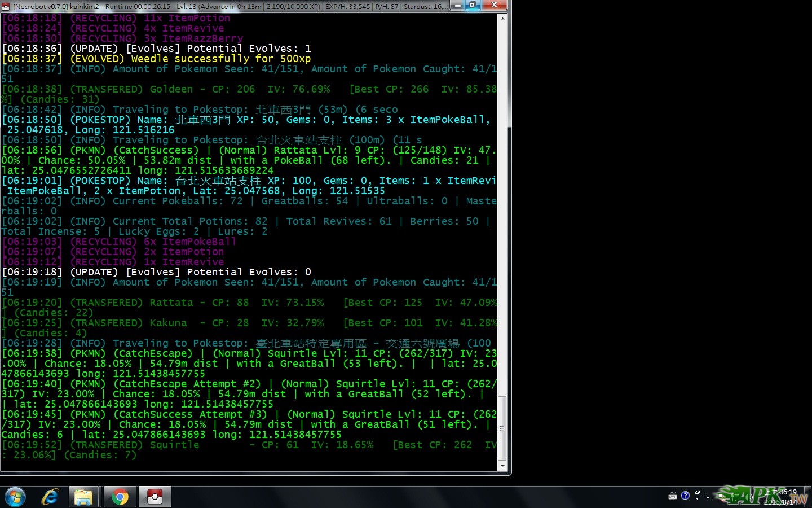Screen dimensions: 812x508
Task: Open Google Chrome from the taskbar
Action: pos(120,497)
